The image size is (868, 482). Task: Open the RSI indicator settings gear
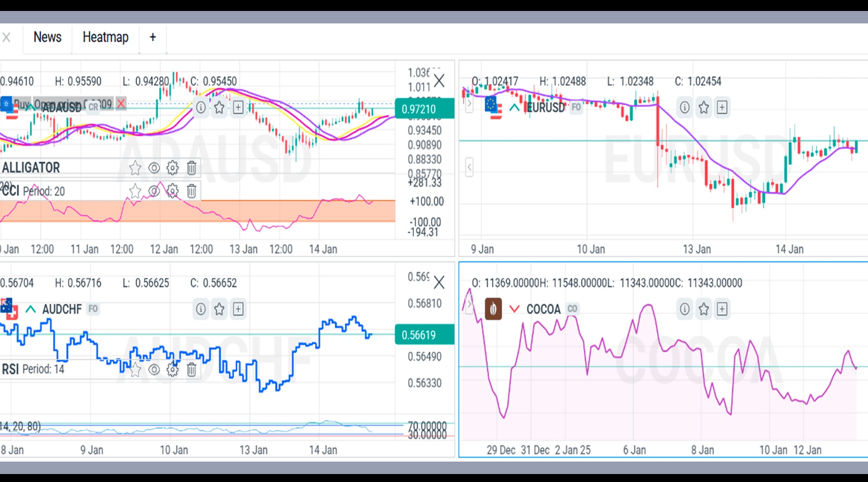pos(172,370)
